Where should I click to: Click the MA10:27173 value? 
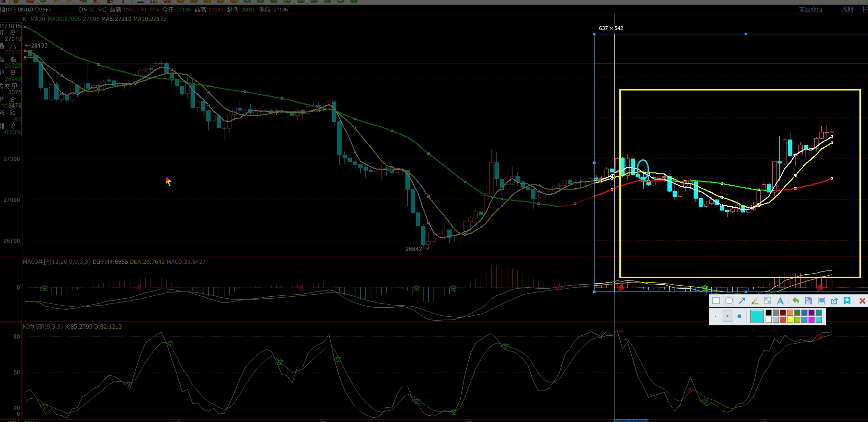[150, 19]
